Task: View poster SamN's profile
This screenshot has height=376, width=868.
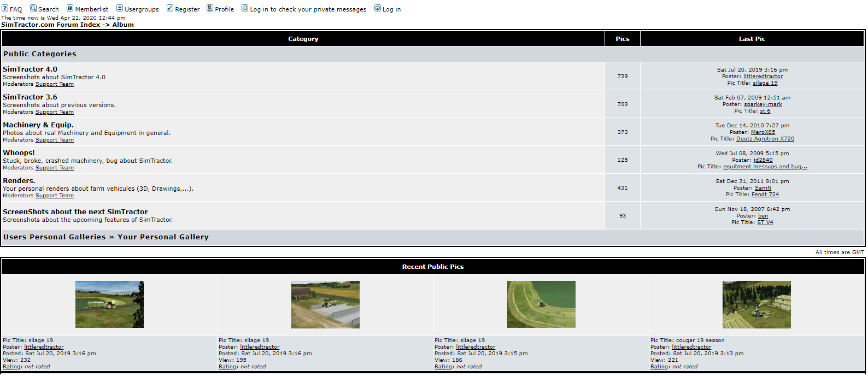Action: pos(763,188)
